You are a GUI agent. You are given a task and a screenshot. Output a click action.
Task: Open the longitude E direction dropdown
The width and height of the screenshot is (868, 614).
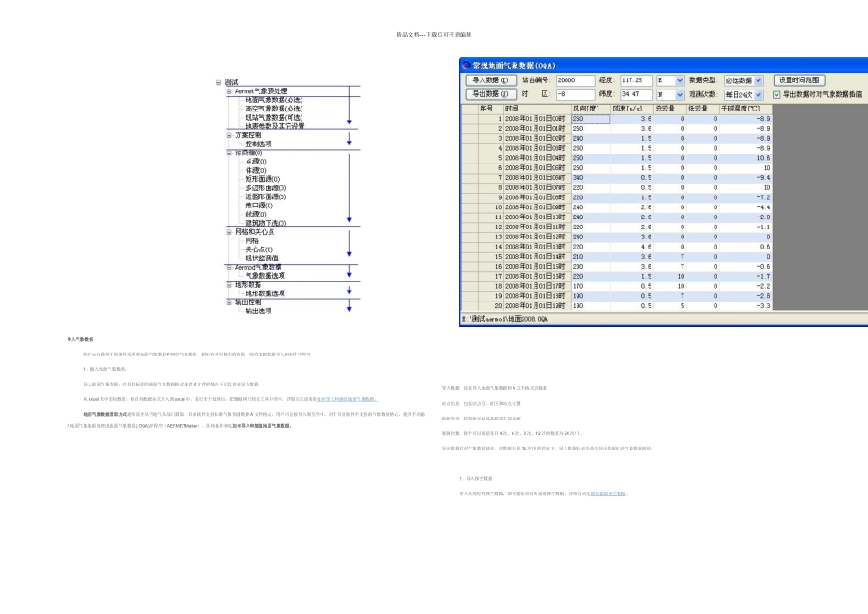(x=679, y=80)
